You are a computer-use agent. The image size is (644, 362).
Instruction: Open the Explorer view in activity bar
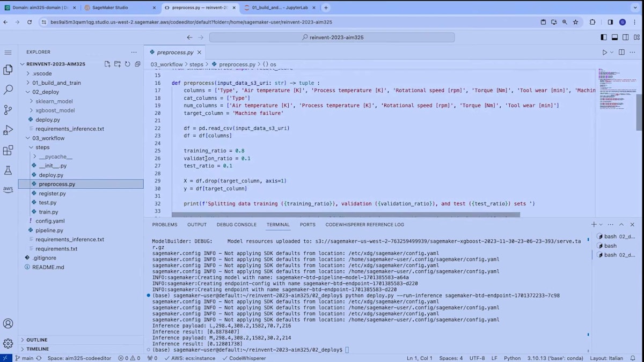8,70
